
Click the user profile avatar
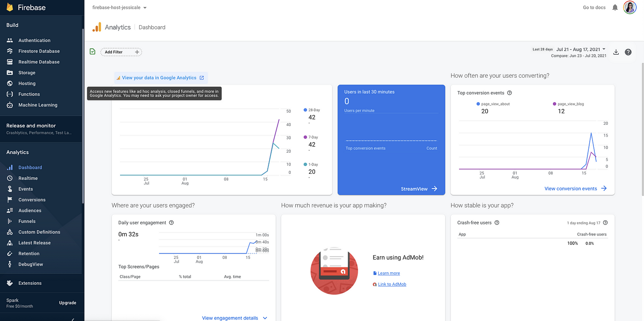pos(630,7)
